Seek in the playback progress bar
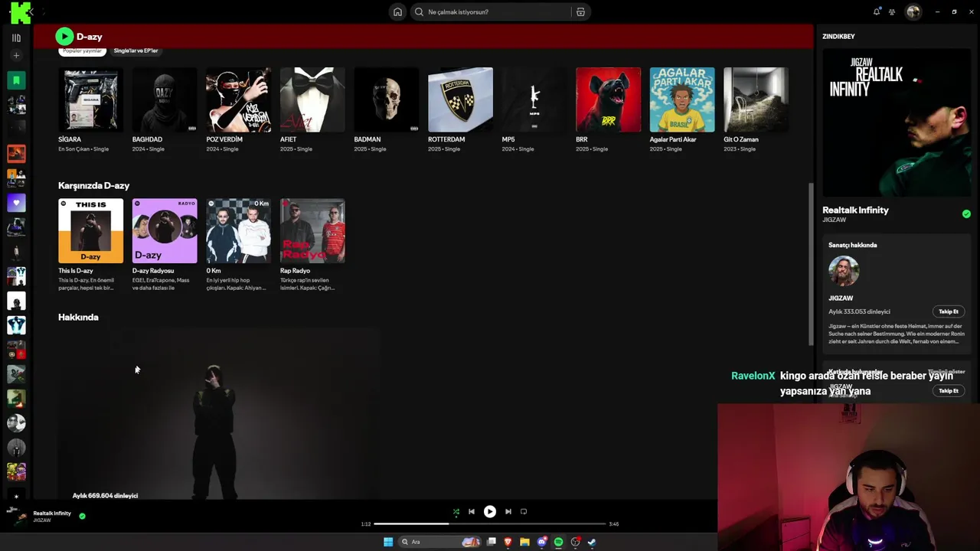This screenshot has height=551, width=980. (x=490, y=524)
